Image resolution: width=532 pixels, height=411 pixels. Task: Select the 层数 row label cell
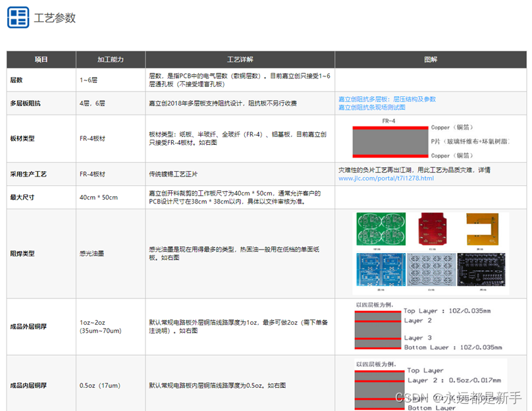coord(16,78)
